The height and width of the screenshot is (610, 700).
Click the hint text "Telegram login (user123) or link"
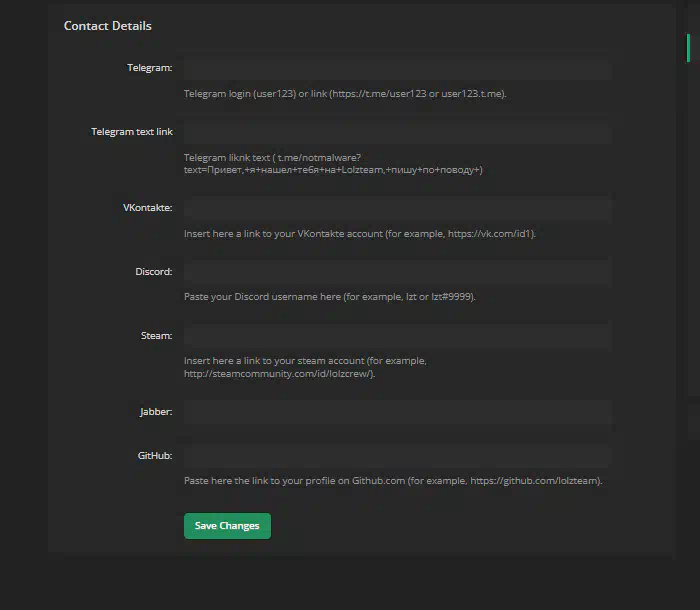point(345,94)
